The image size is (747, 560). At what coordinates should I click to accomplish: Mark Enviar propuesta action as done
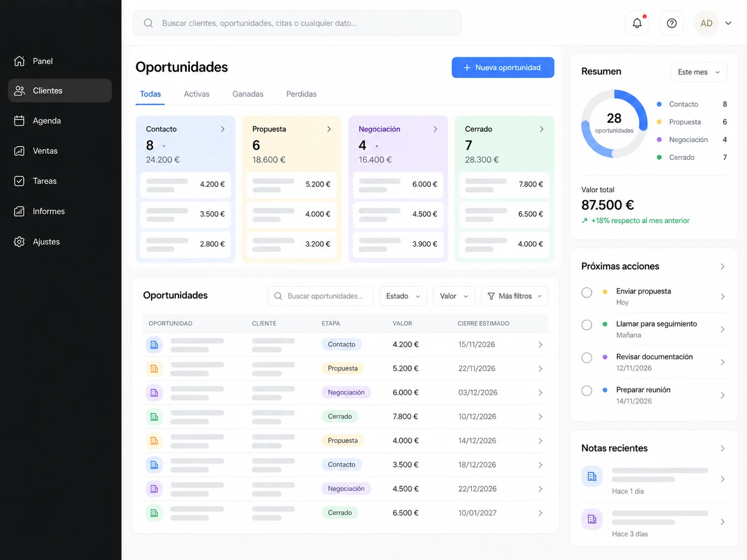coord(587,292)
